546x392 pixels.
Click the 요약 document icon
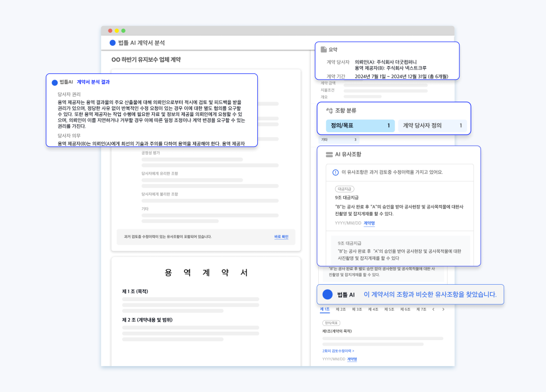point(324,49)
